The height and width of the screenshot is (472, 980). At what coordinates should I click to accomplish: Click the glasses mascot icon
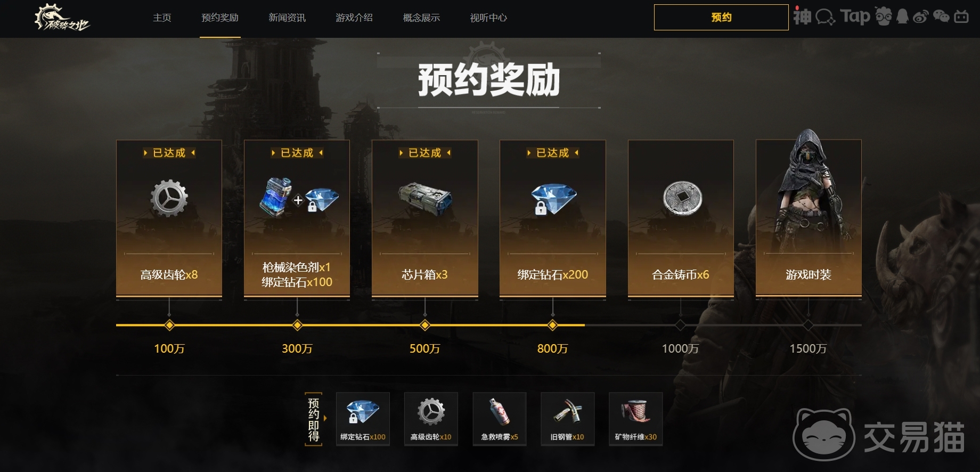884,17
